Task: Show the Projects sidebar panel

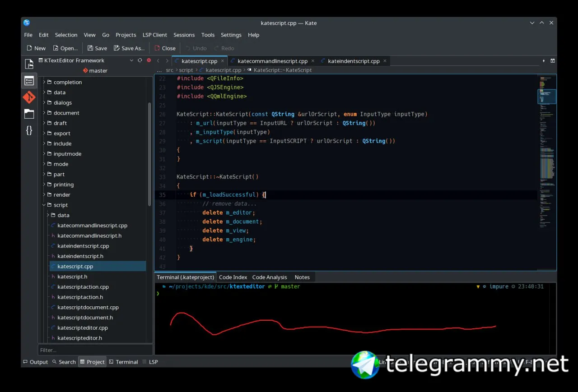Action: (x=29, y=81)
